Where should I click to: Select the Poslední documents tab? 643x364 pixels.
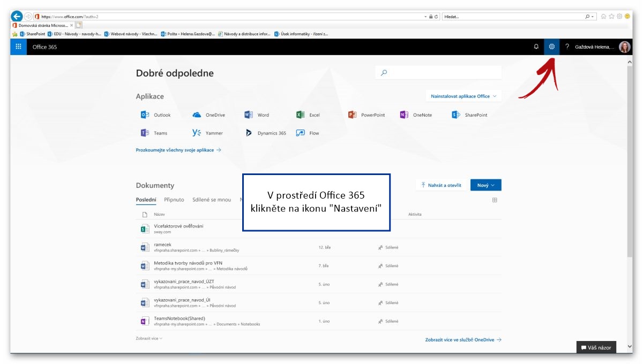point(146,200)
